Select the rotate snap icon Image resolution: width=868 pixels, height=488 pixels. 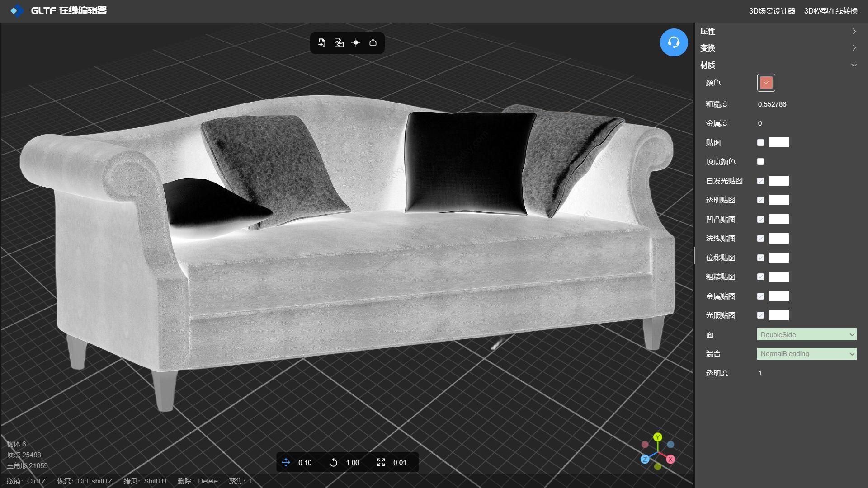333,462
